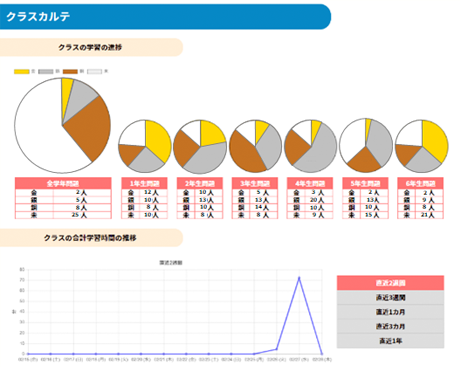Click the クラスの合計学習時間の推移 section heading
Screen dimensions: 460x368
click(90, 238)
